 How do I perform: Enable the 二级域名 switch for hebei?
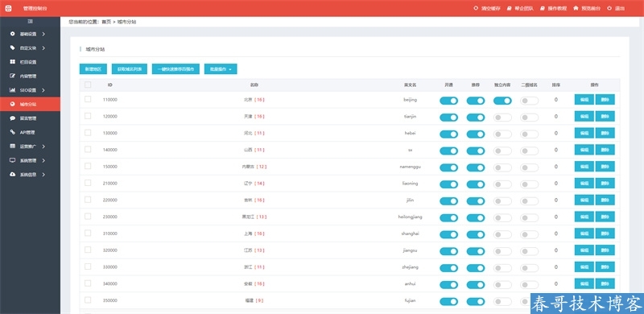click(530, 134)
